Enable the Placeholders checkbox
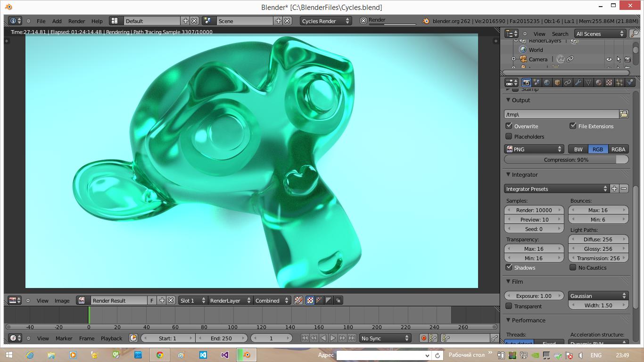Viewport: 644px width, 362px height. 509,136
